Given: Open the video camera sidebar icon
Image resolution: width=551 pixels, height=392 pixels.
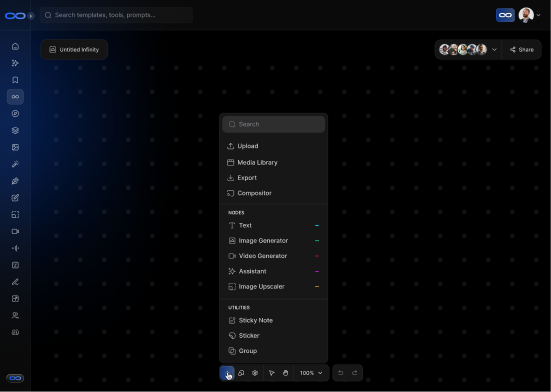Looking at the screenshot, I should click(15, 231).
